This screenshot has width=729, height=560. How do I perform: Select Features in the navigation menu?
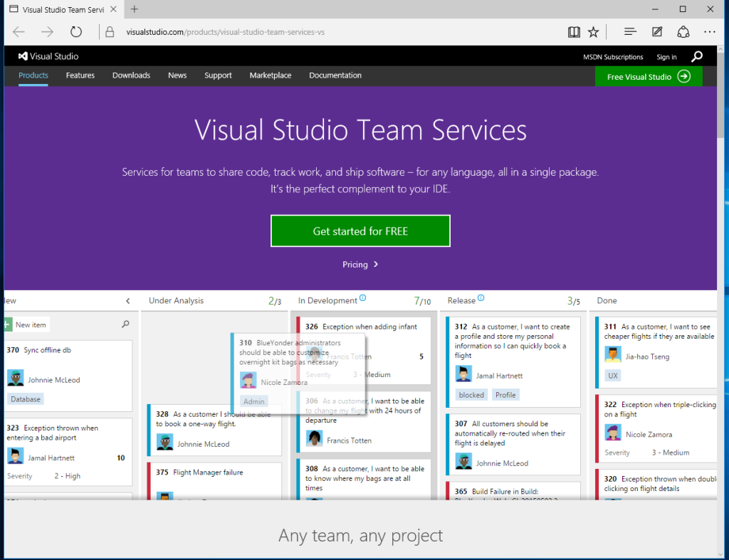click(80, 75)
